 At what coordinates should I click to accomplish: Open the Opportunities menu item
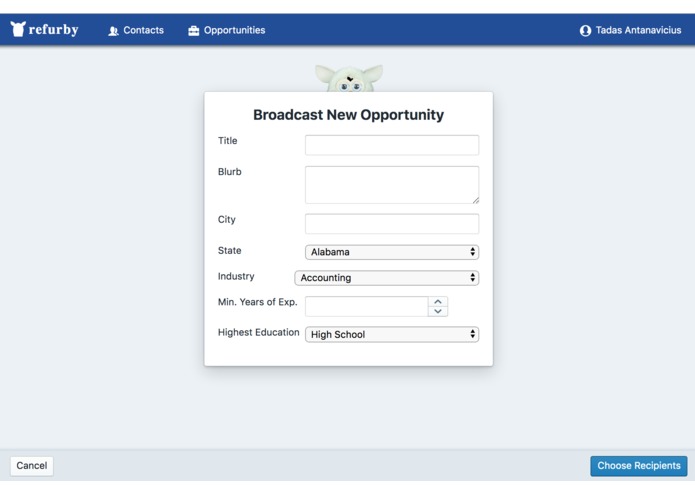[226, 30]
